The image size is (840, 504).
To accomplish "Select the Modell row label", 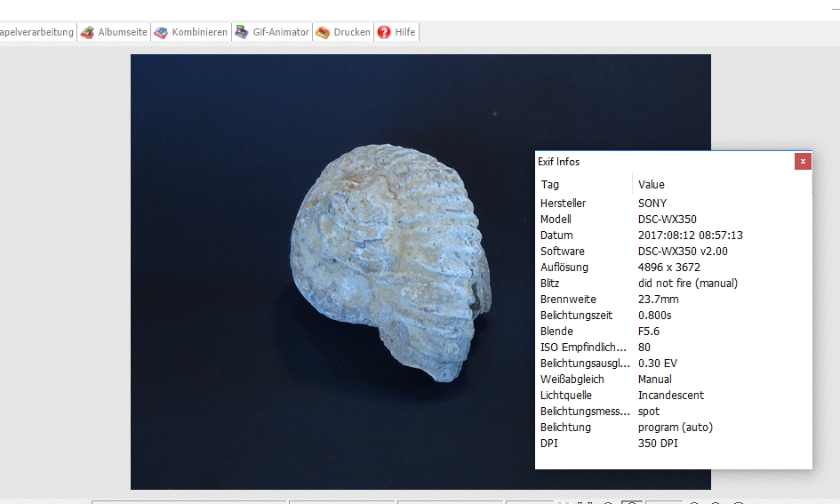I will [x=556, y=220].
